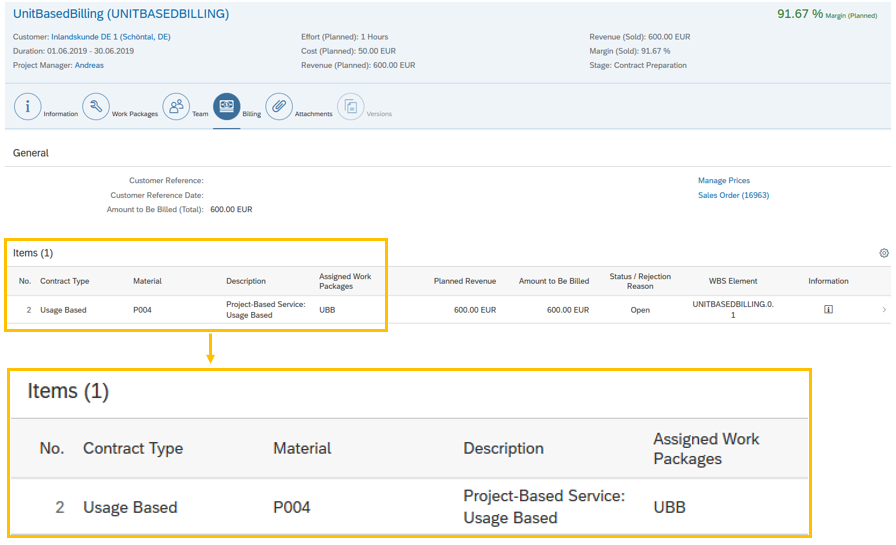The image size is (896, 545).
Task: Select the UBB work package cell
Action: [327, 310]
